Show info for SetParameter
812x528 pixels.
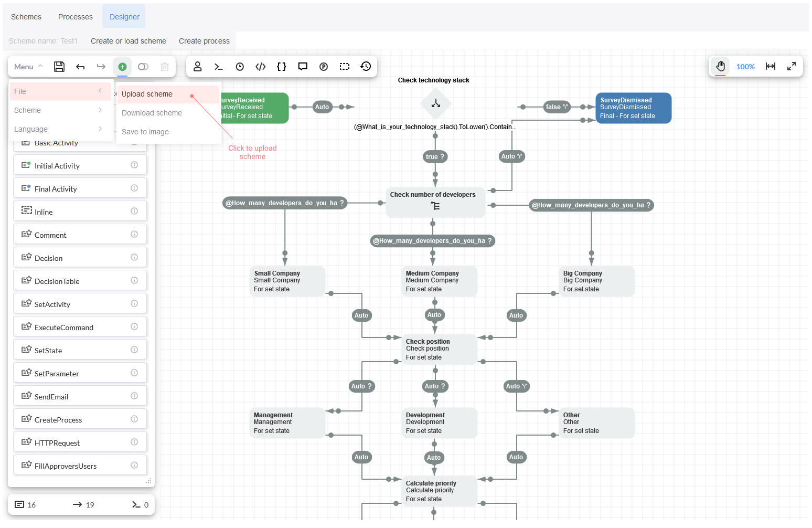click(x=134, y=373)
